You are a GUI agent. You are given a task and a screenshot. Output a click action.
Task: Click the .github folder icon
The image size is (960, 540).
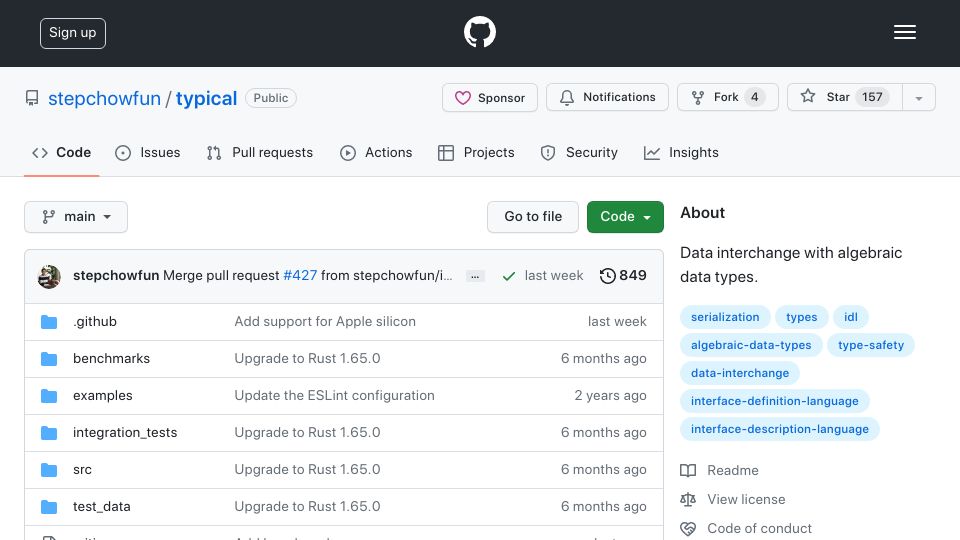point(49,322)
